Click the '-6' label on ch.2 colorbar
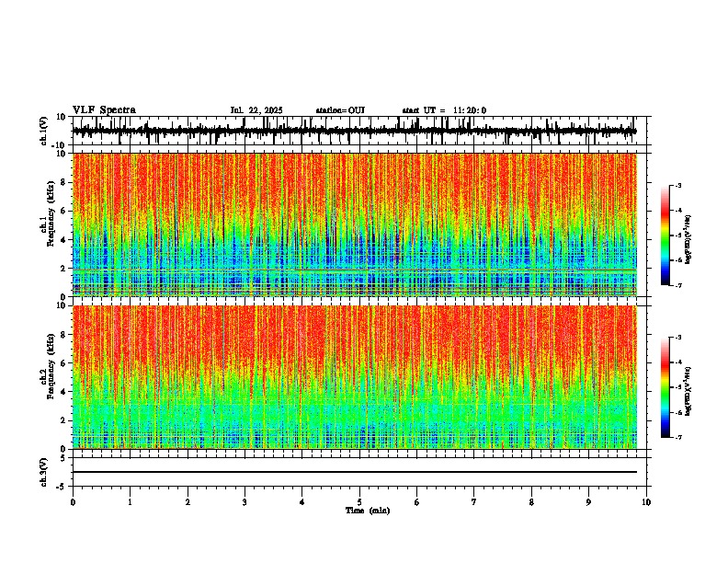This screenshot has width=728, height=563. [x=678, y=412]
